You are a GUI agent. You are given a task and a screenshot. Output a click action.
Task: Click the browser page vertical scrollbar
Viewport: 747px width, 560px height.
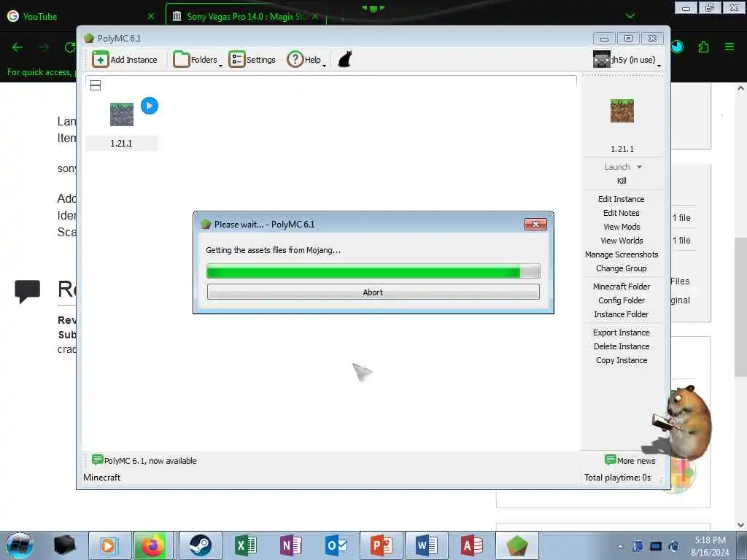click(x=741, y=307)
